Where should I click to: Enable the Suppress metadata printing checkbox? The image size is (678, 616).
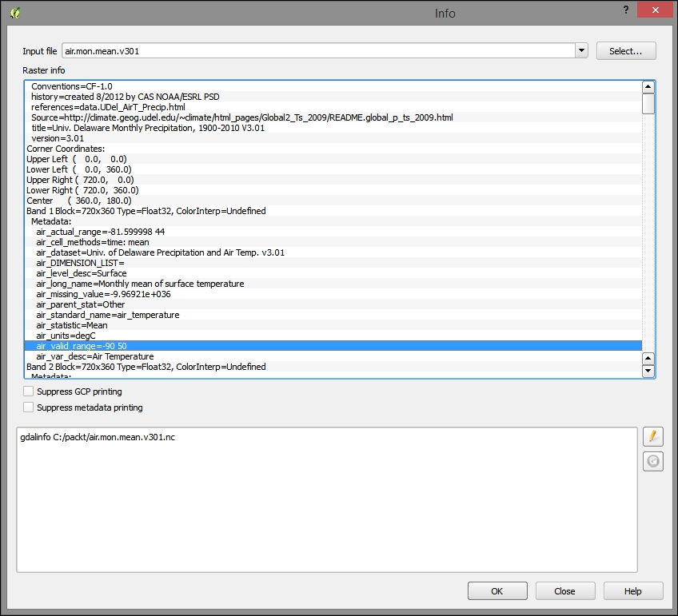(x=28, y=407)
